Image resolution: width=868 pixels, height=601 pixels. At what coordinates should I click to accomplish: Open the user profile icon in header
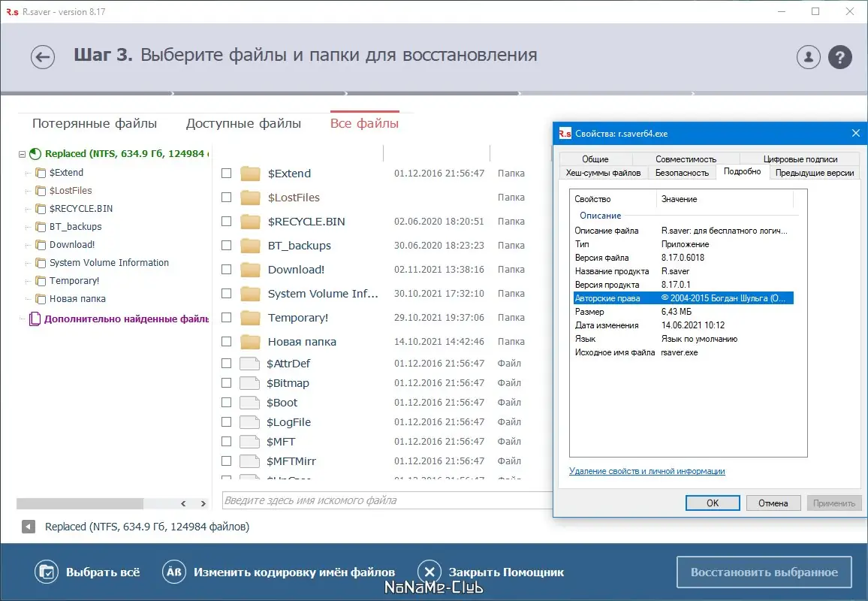point(808,56)
